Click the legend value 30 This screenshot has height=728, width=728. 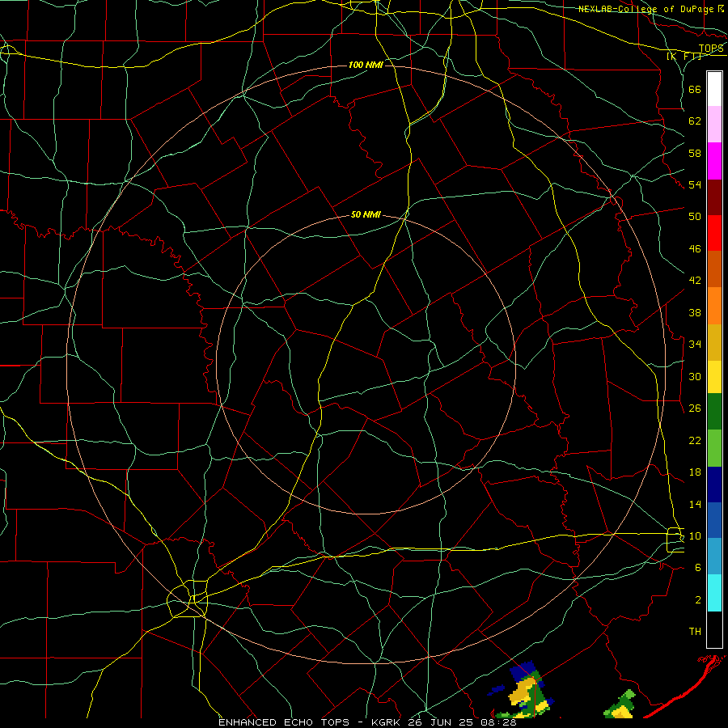(695, 376)
